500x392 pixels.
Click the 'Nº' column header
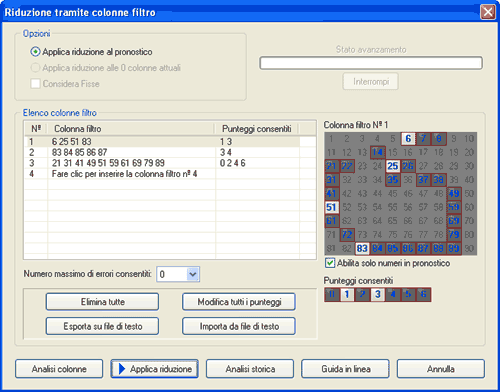pos(36,129)
